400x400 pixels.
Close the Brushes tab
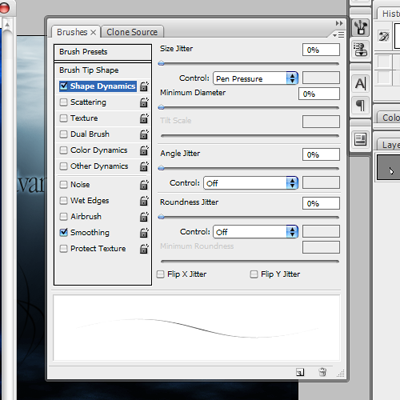(x=93, y=32)
